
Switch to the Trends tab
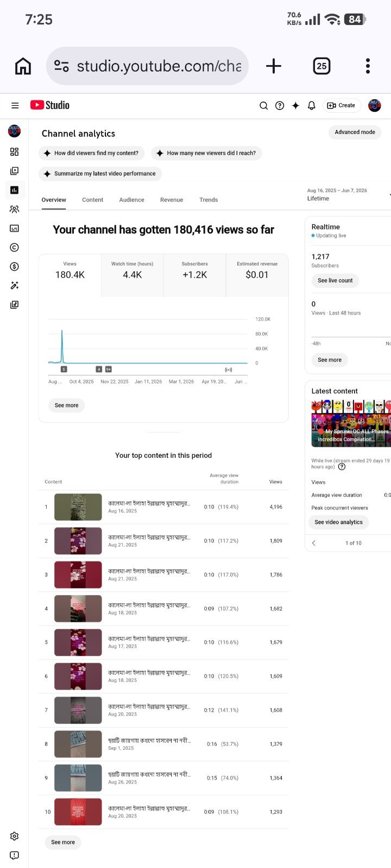(209, 200)
